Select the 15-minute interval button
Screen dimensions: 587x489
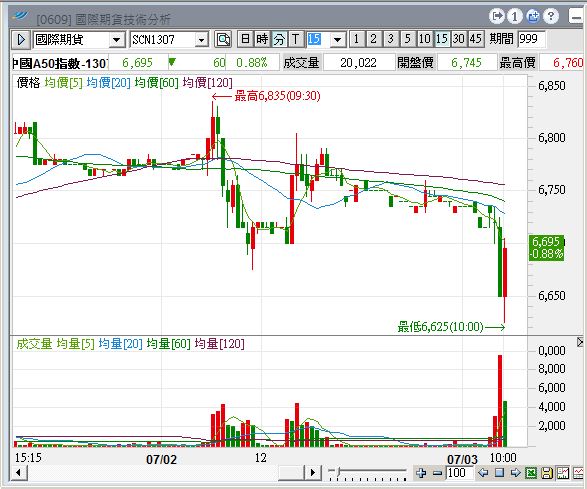click(x=441, y=39)
